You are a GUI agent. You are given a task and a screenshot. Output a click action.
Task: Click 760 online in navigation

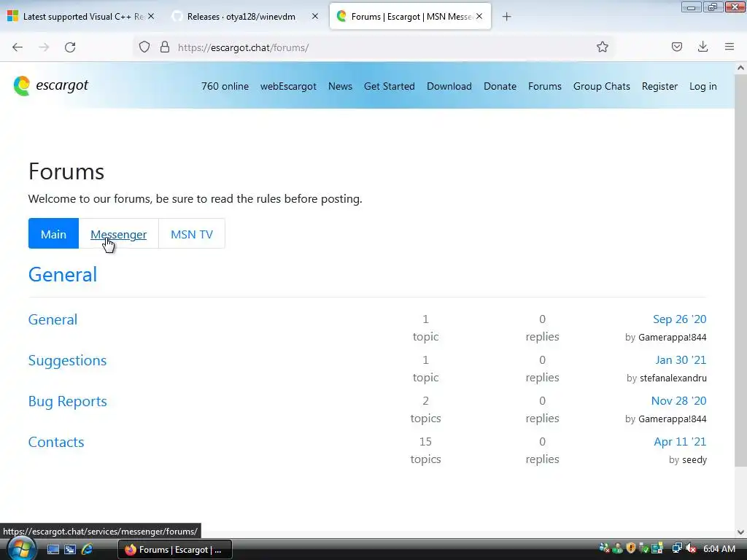[x=225, y=86]
